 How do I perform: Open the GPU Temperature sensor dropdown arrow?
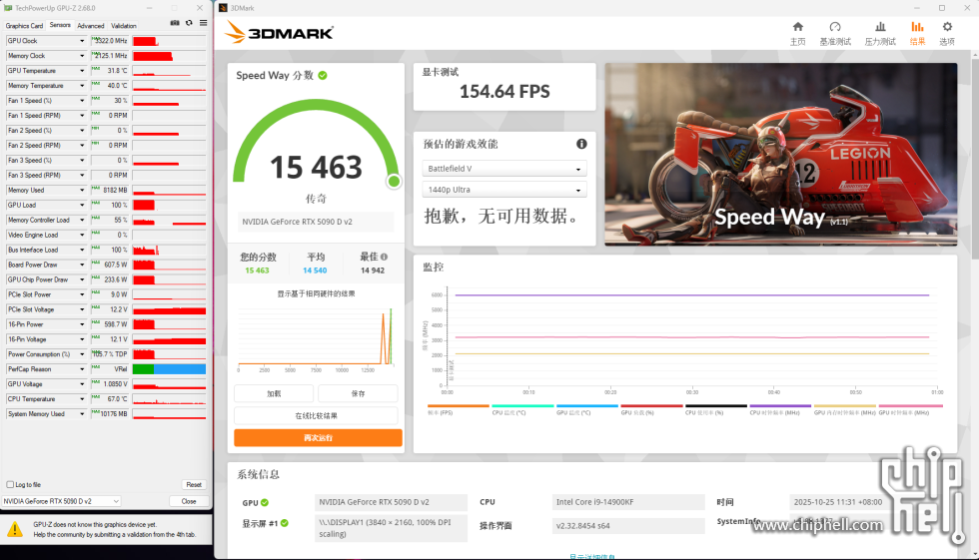click(82, 71)
